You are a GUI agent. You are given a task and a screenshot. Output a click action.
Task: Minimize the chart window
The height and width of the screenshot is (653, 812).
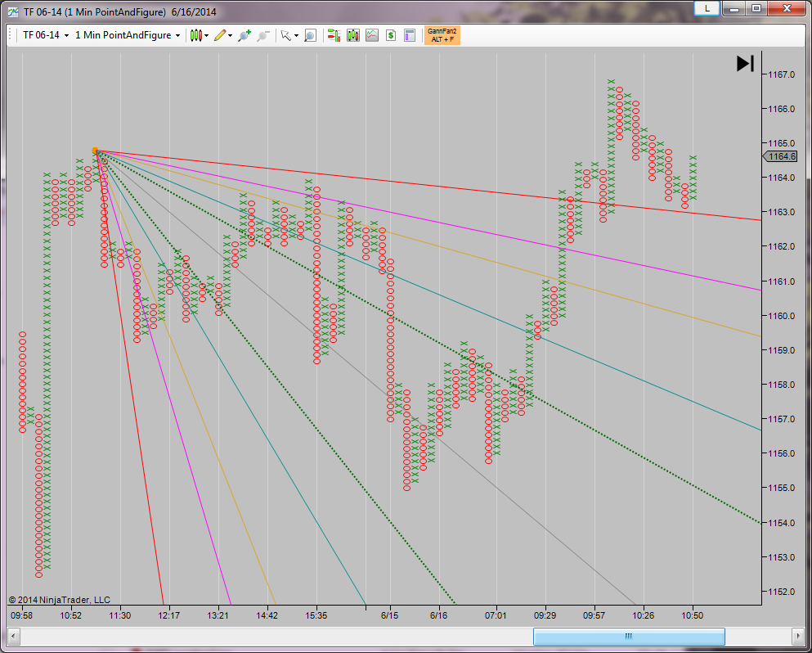(x=733, y=8)
